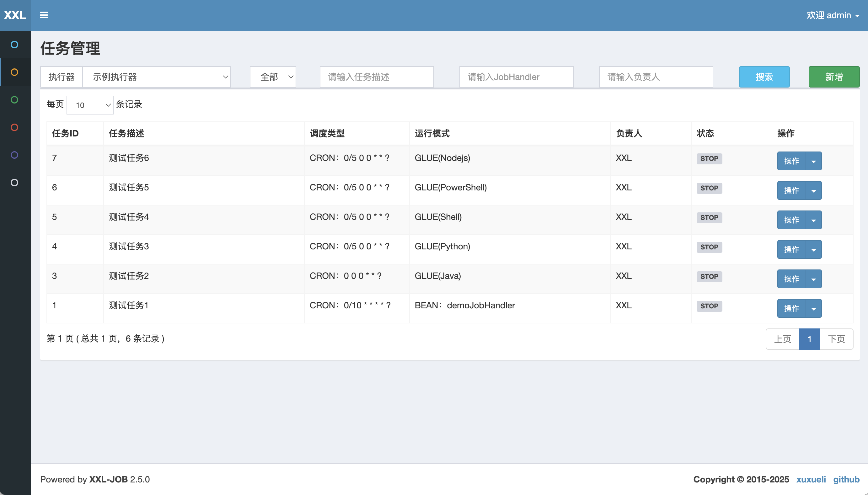Click the purple circle sidebar icon
The image size is (868, 495).
coord(14,155)
